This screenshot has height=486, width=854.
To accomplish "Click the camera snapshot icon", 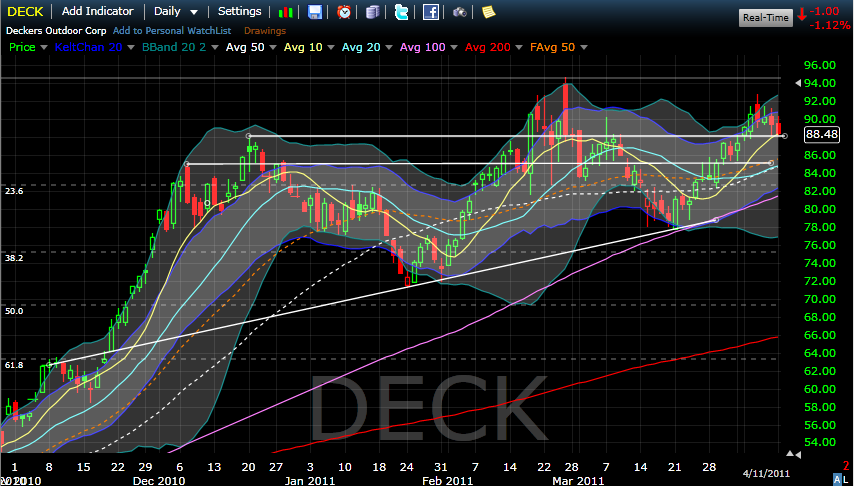I will [x=459, y=12].
